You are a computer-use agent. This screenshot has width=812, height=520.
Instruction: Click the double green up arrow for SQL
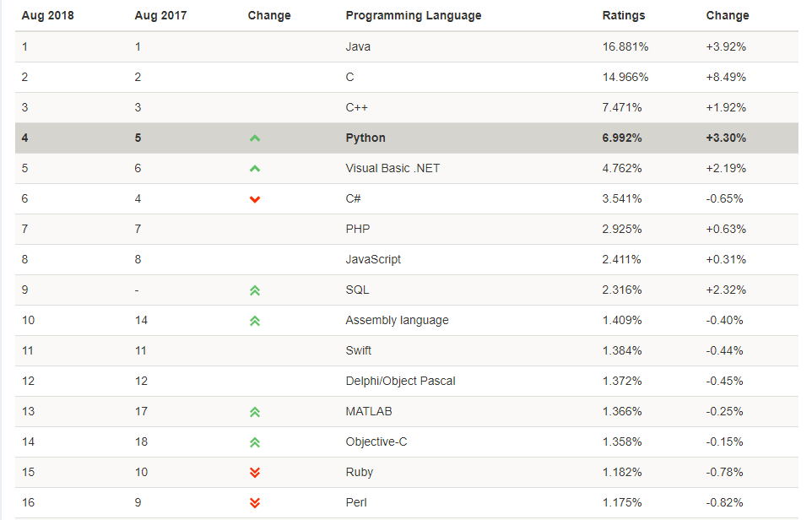tap(255, 290)
